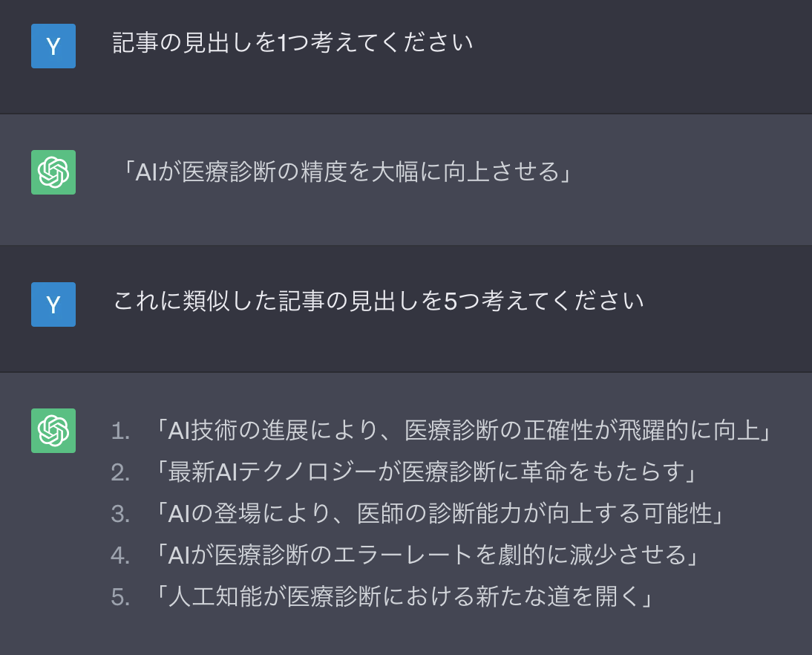Screen dimensions: 812x655
Task: Click the Y avatar beside the 5つ prompt
Action: pos(53,304)
